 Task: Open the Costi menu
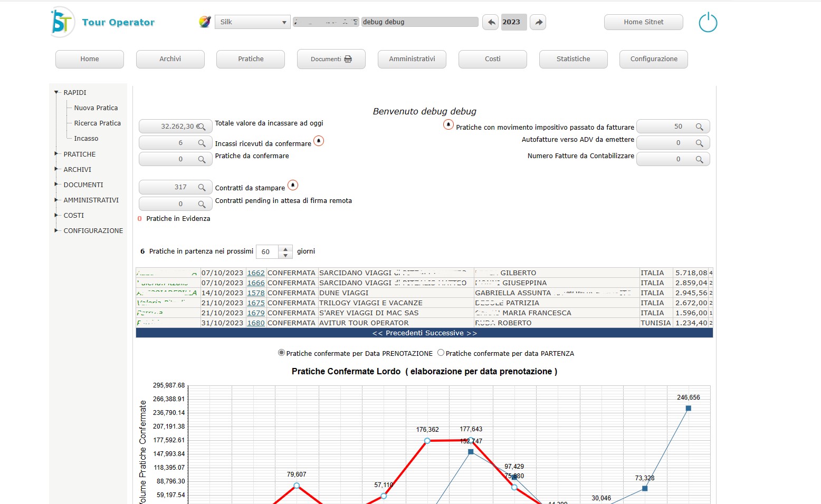[493, 59]
